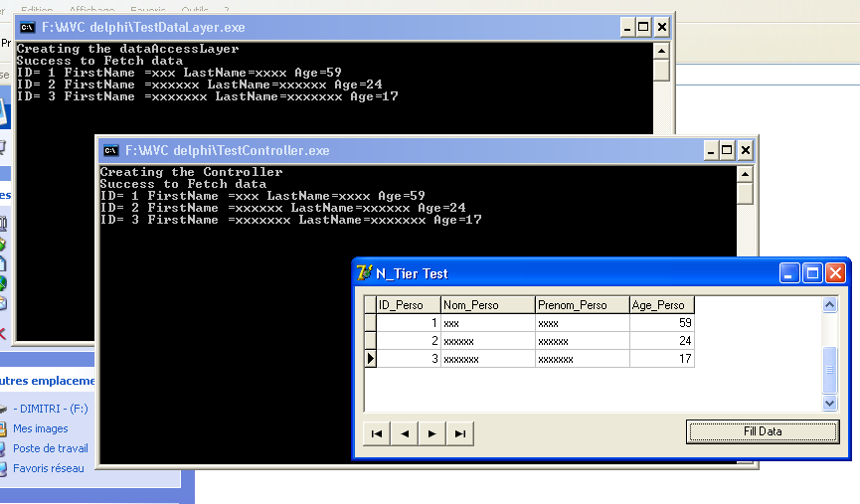Open the N_Tier Test window system icon

pyautogui.click(x=364, y=272)
